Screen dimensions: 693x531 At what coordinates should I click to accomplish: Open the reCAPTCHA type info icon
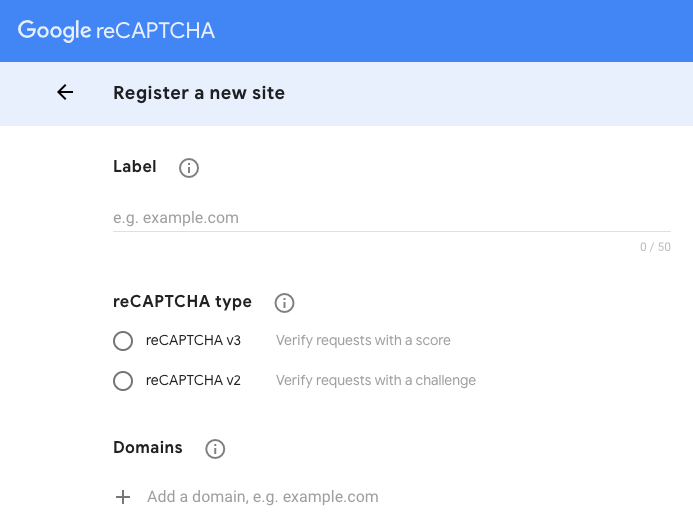point(284,303)
